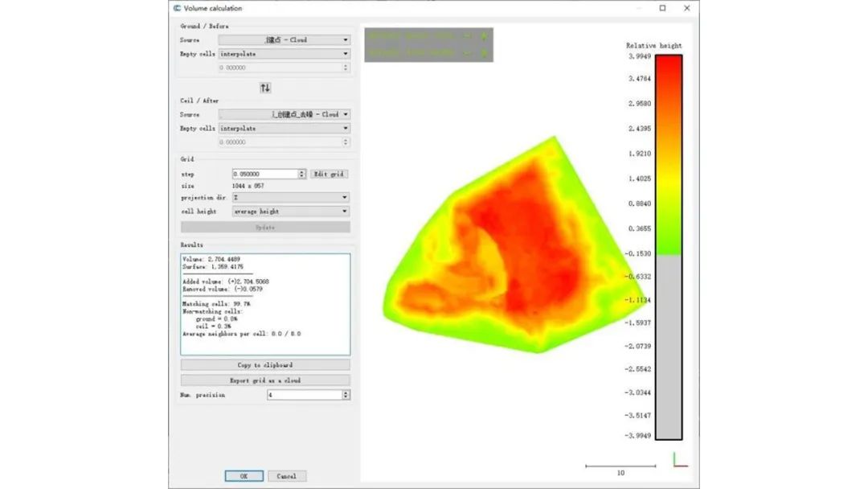Viewport: 868px width, 489px height.
Task: Click the minus icon on the top overlay row
Action: [468, 36]
